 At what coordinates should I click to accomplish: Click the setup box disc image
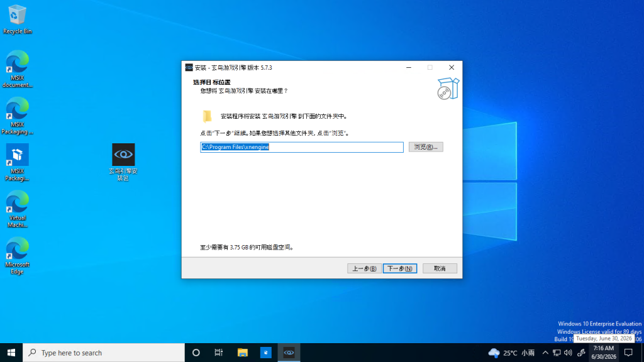pos(448,88)
